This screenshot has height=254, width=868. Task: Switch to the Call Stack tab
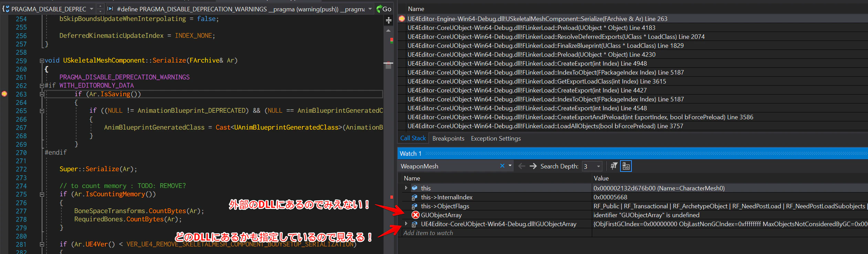(413, 138)
